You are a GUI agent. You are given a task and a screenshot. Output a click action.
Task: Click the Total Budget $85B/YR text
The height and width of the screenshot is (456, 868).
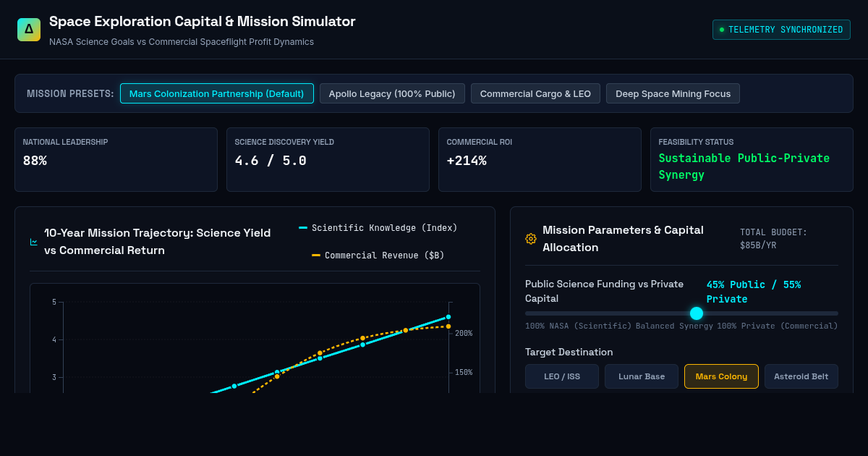tap(773, 239)
